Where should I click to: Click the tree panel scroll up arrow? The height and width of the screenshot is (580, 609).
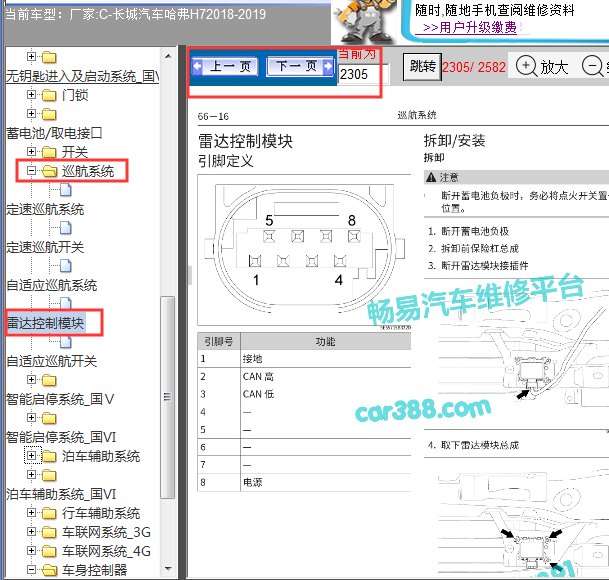(x=168, y=56)
